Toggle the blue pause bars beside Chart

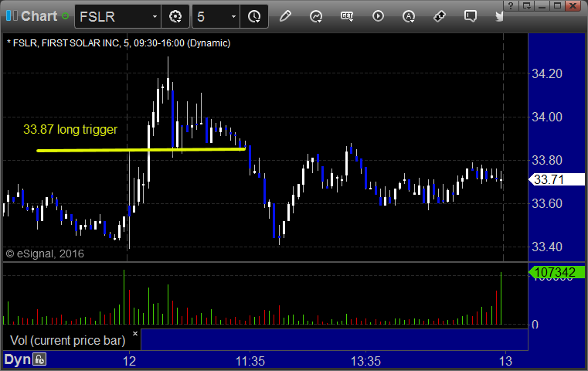pyautogui.click(x=12, y=15)
